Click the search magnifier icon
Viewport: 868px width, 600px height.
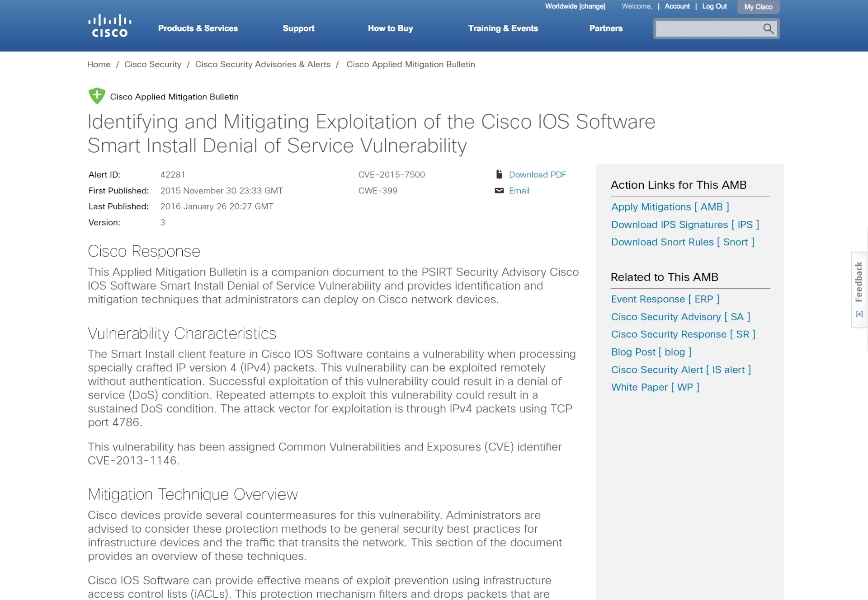tap(768, 29)
